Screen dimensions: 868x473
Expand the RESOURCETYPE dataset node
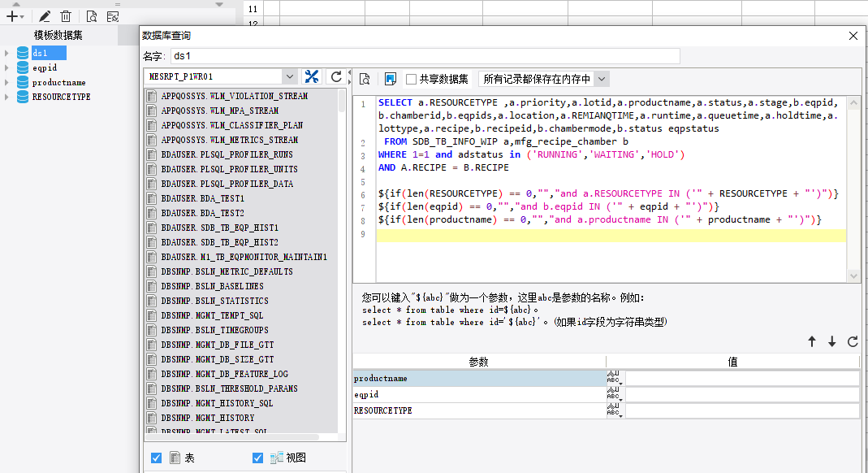[x=6, y=97]
